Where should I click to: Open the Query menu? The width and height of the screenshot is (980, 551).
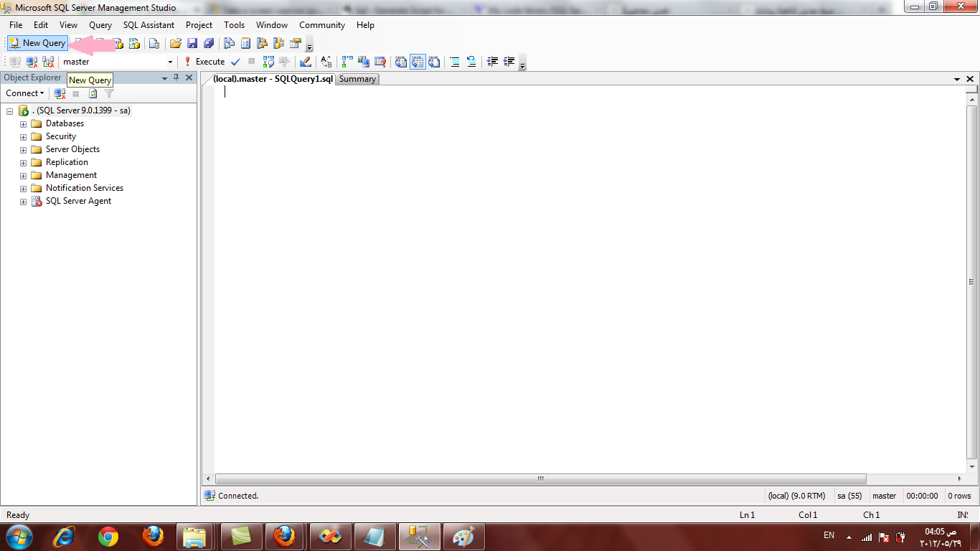pos(100,25)
